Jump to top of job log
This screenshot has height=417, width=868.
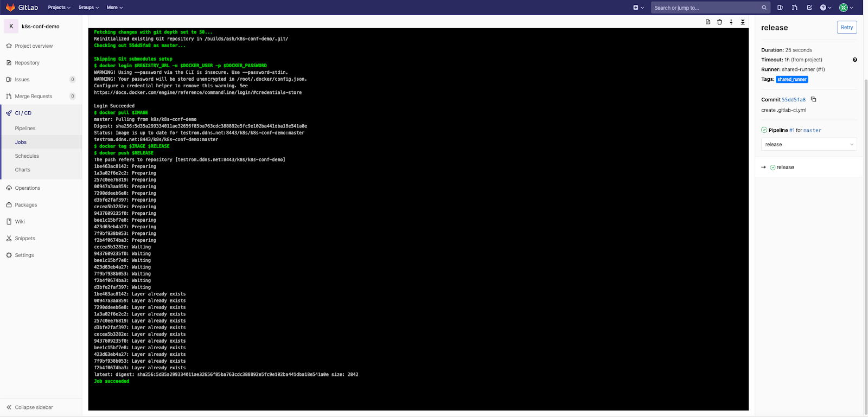pos(731,22)
